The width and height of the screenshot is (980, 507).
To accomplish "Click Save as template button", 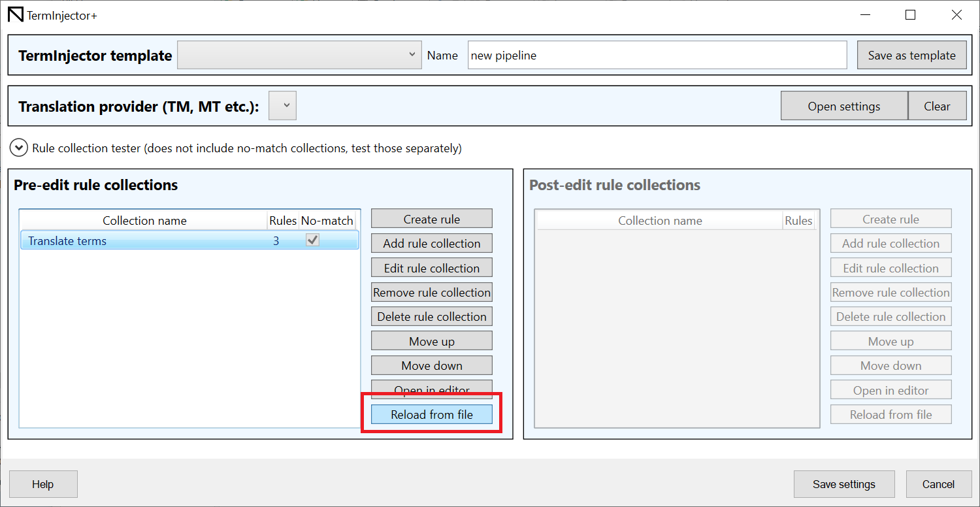I will point(911,56).
